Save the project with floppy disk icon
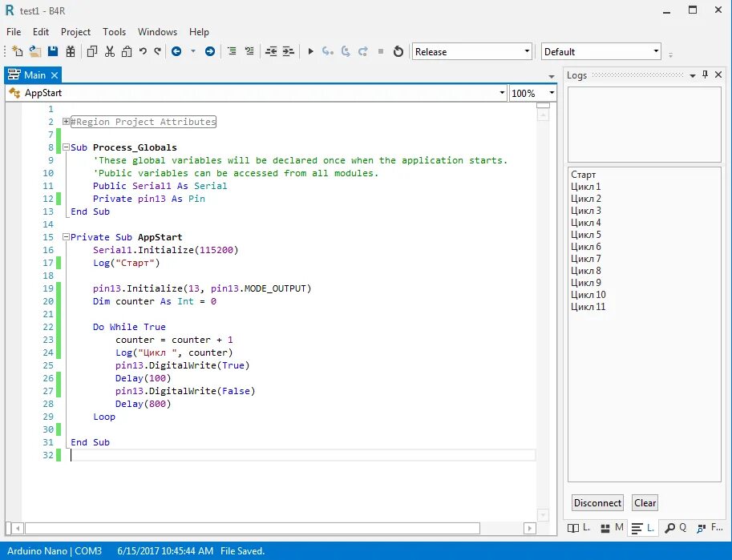 [x=53, y=51]
